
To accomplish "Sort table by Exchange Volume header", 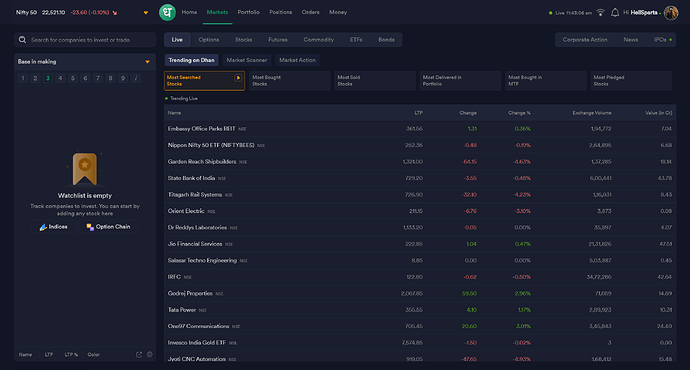I will [592, 113].
